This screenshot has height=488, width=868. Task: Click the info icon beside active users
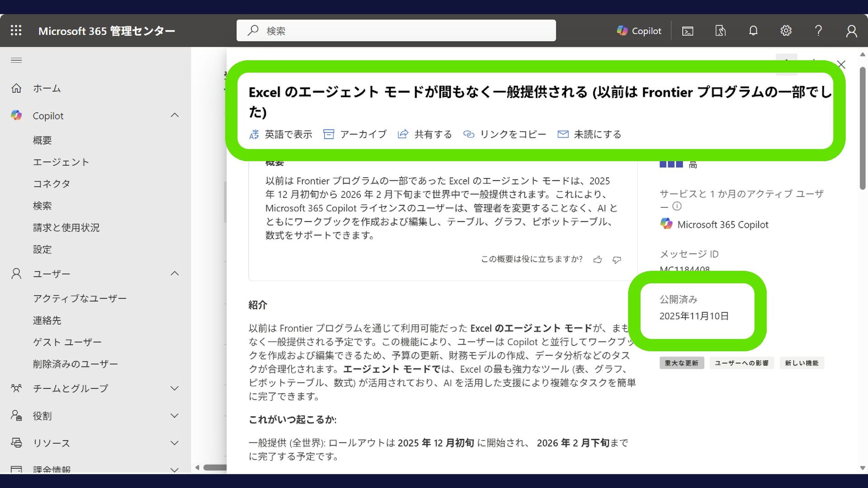point(677,206)
